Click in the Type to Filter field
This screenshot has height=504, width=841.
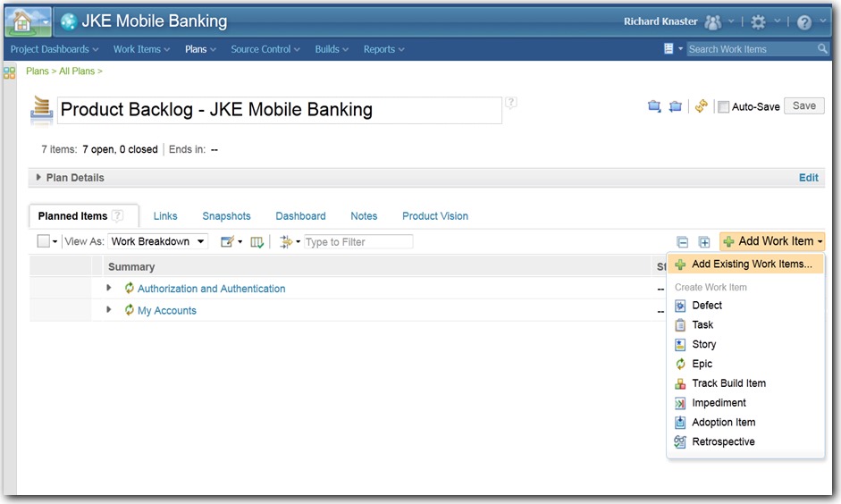(357, 241)
